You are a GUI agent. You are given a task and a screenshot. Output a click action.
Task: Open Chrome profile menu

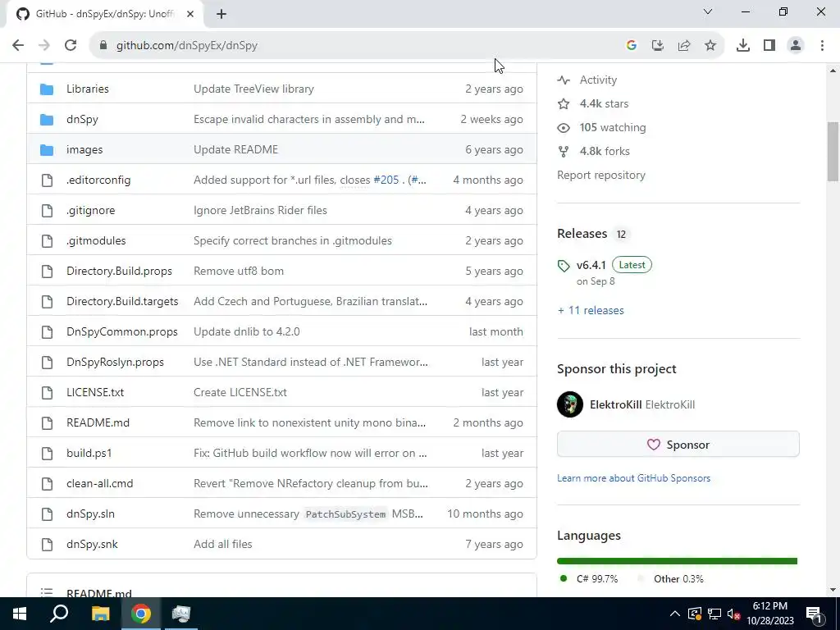click(x=796, y=46)
